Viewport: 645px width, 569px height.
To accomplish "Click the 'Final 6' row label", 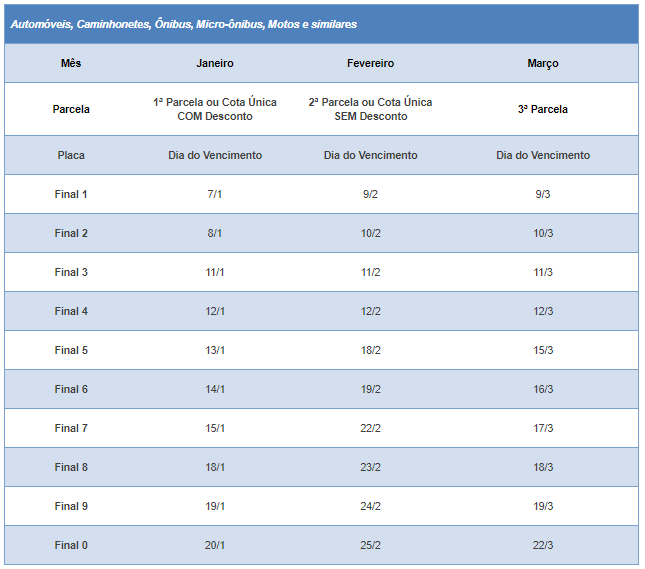I will [x=71, y=389].
